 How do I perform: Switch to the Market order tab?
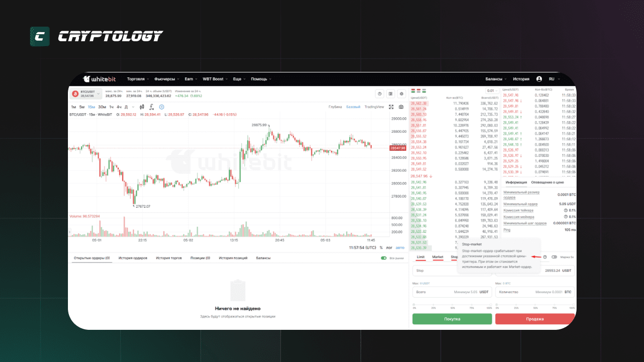click(x=438, y=257)
